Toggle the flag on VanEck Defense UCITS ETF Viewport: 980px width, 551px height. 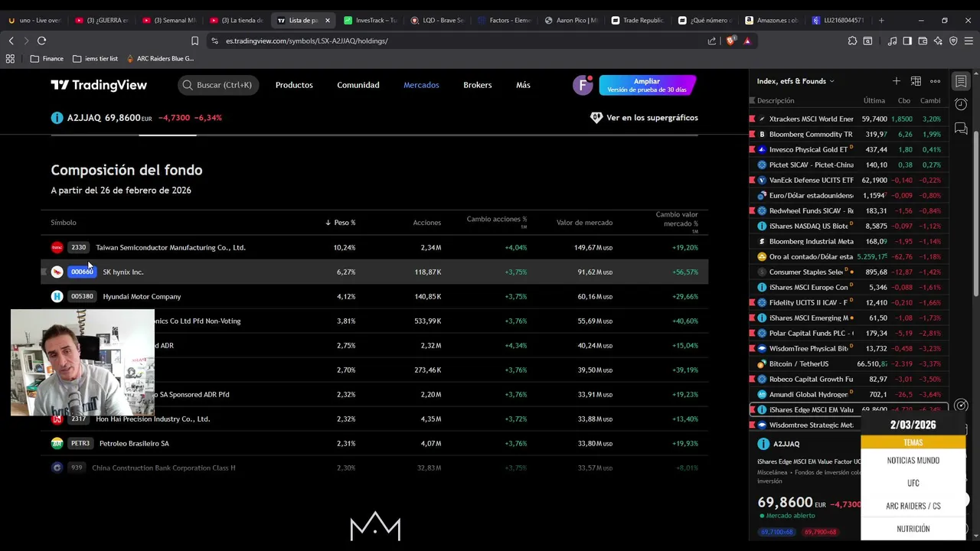coord(752,181)
